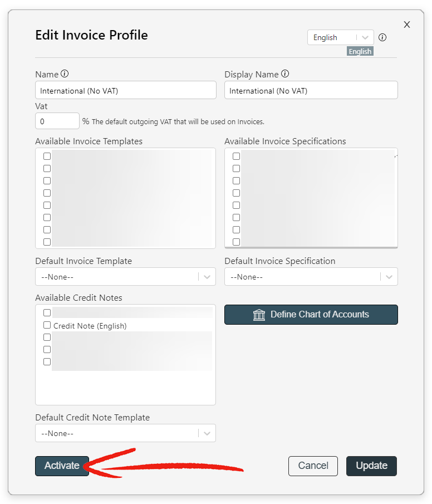Open the Default Credit Note Template dropdown
Screen dimensions: 432x504
[125, 433]
